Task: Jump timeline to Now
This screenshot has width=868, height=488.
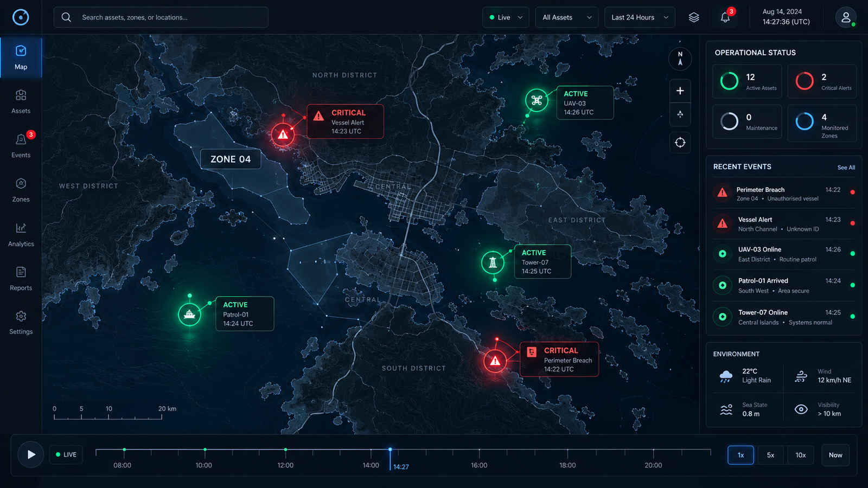Action: [835, 455]
